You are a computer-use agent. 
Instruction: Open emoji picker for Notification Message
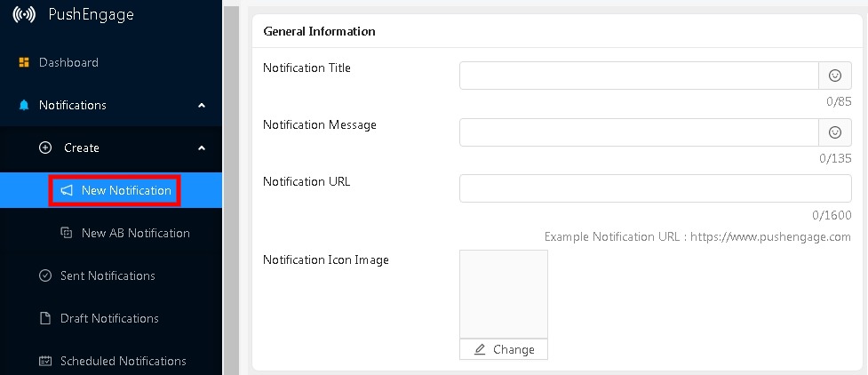point(835,132)
